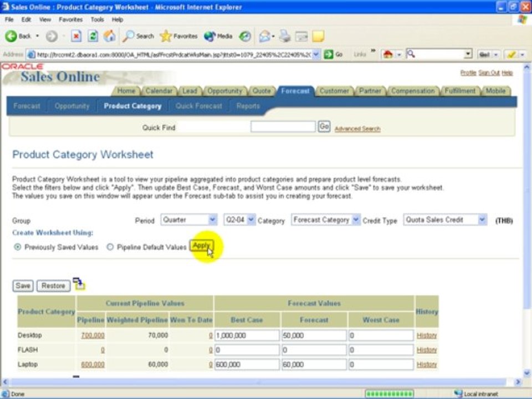This screenshot has height=399, width=532.
Task: Open History link for Desktop row
Action: (x=427, y=335)
